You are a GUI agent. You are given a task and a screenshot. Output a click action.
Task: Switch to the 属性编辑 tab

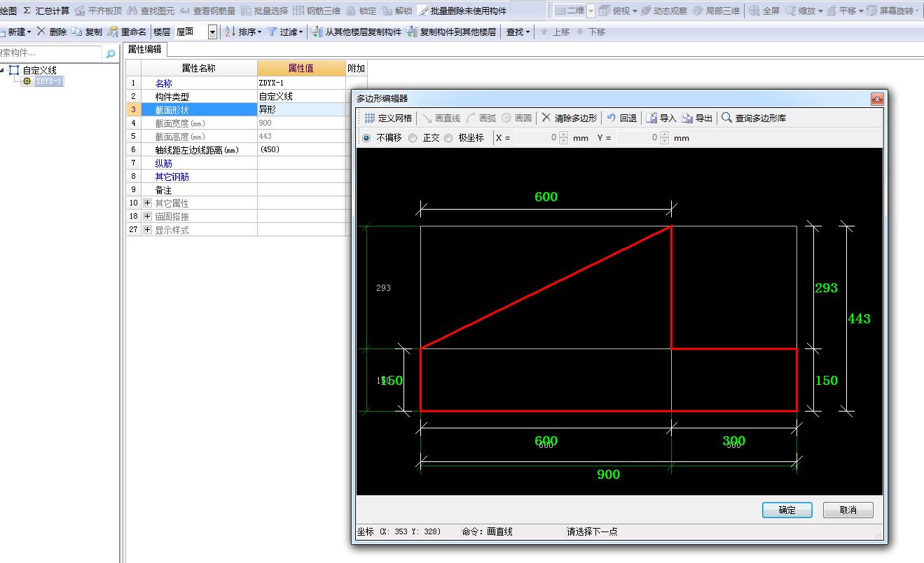point(144,49)
